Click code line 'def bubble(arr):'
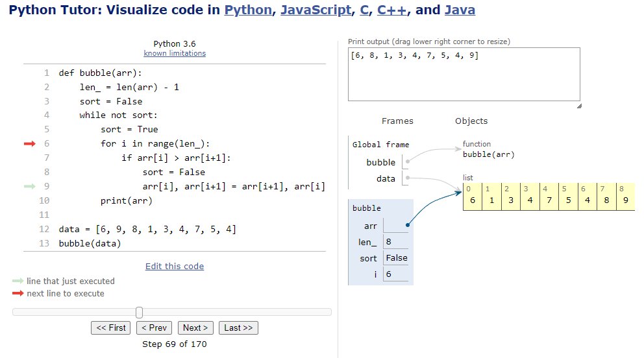644x358 pixels. tap(100, 73)
